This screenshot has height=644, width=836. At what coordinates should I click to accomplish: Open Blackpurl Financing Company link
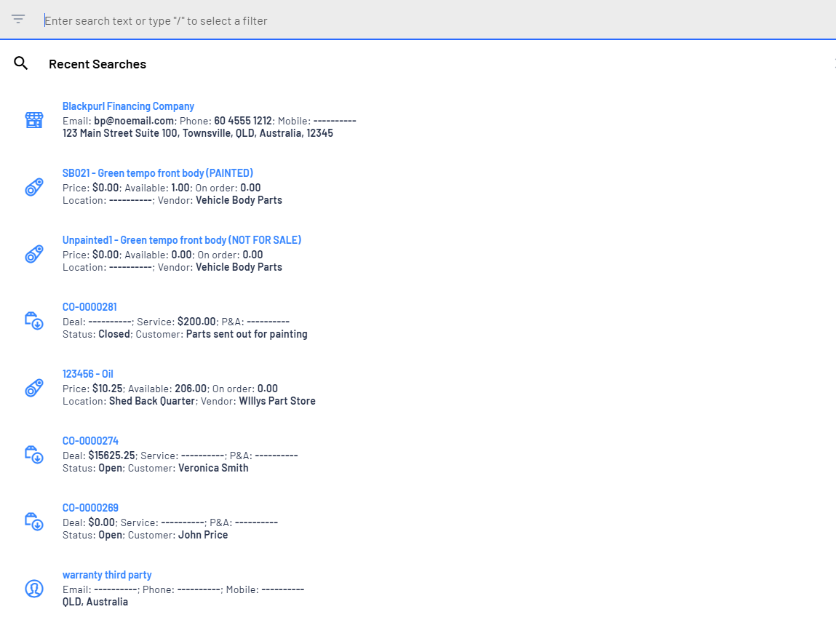128,106
